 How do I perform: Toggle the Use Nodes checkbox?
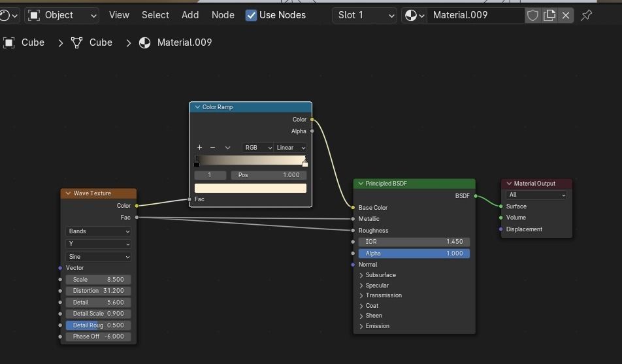(x=251, y=16)
